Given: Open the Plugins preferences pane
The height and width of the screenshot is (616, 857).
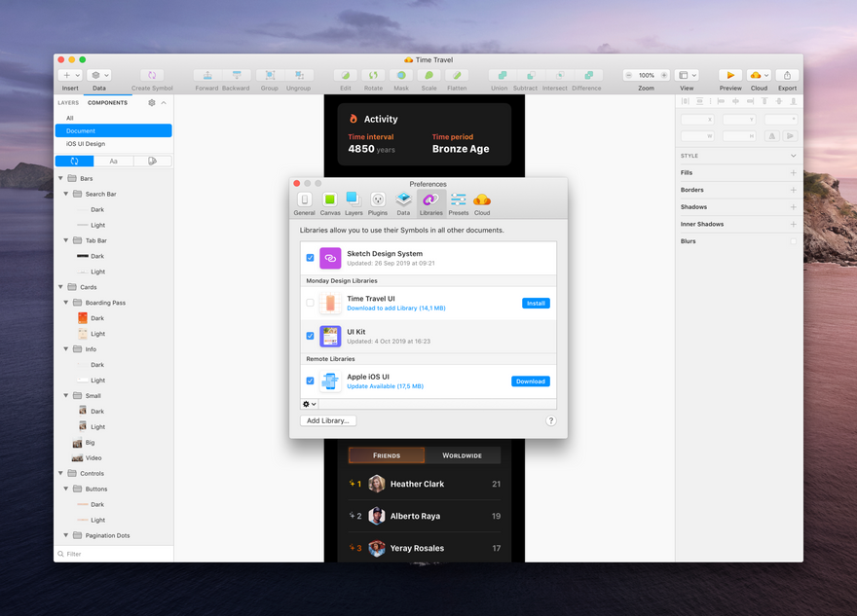Looking at the screenshot, I should pyautogui.click(x=377, y=203).
